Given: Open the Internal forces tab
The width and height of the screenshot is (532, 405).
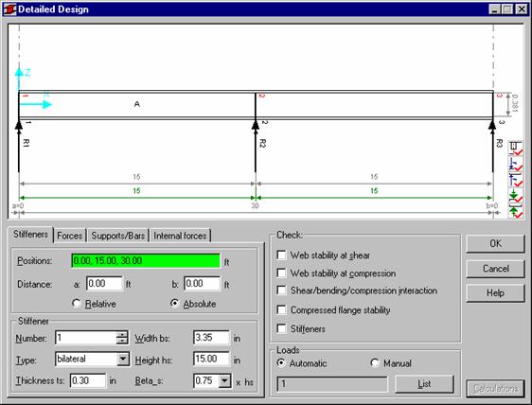Looking at the screenshot, I should click(x=180, y=236).
